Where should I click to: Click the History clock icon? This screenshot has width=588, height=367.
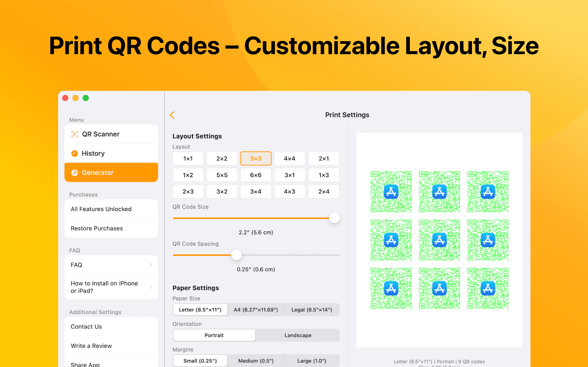75,153
